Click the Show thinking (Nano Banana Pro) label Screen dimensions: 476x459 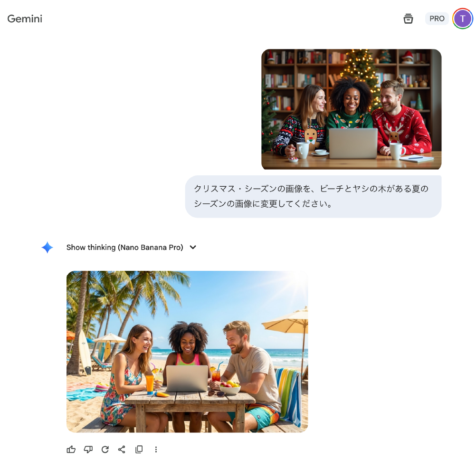point(124,248)
